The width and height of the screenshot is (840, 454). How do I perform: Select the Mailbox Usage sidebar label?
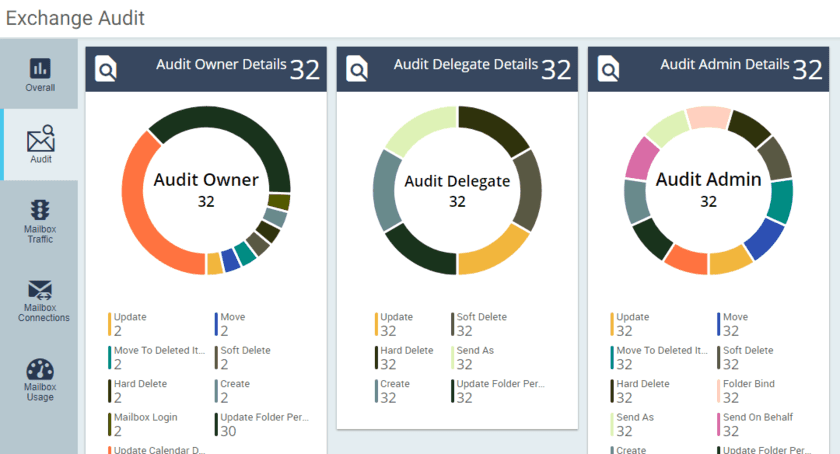(x=40, y=391)
